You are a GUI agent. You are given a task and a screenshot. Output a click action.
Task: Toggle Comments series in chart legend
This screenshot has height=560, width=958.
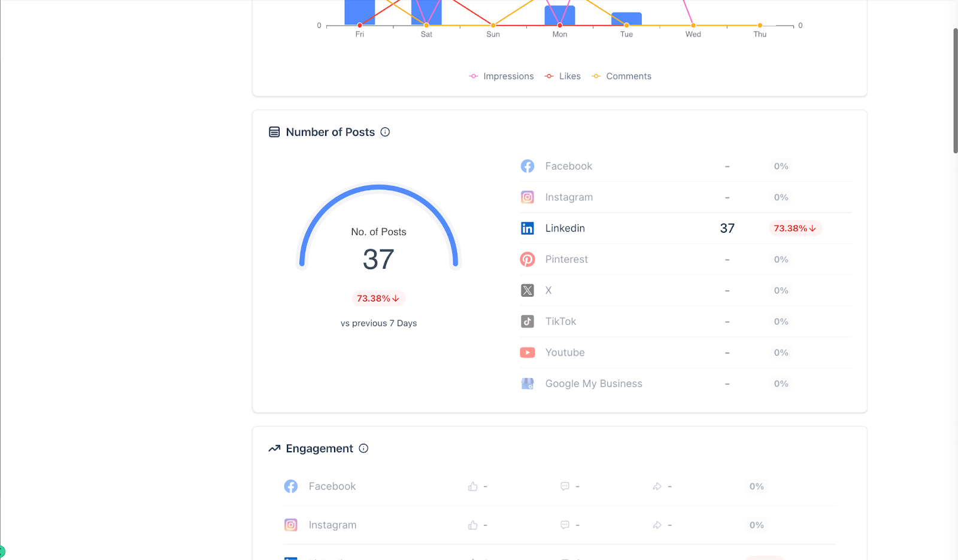(621, 77)
